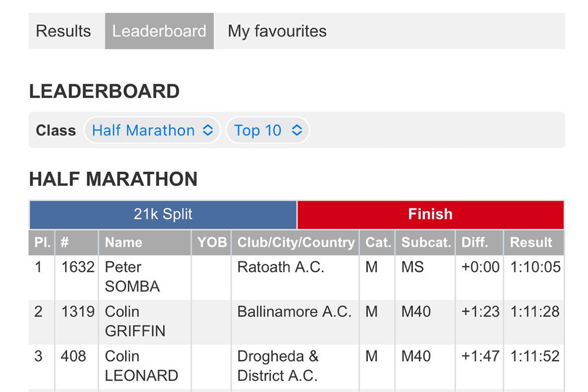
Task: Select the 21k Split blue header
Action: [163, 214]
